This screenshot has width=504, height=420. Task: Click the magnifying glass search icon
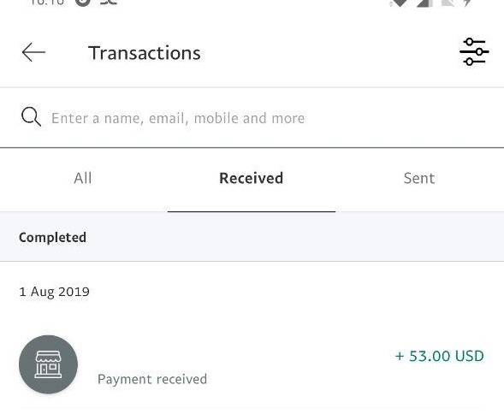point(31,116)
